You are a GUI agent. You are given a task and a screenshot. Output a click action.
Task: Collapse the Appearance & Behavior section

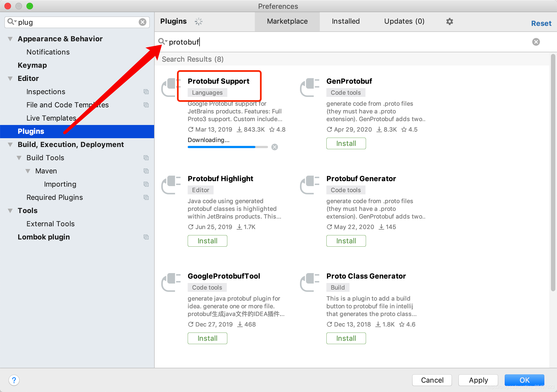(10, 39)
